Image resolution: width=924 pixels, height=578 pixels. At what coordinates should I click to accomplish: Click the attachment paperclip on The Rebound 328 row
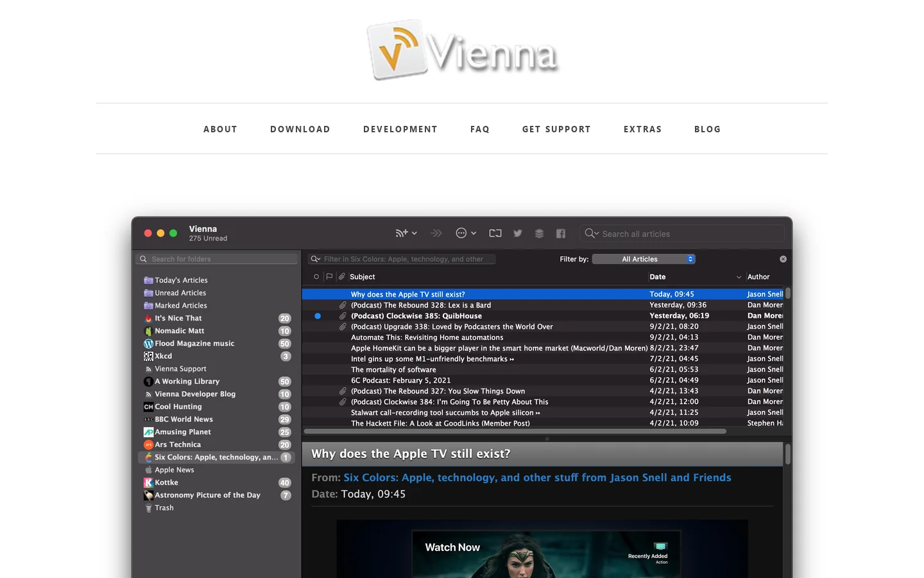(343, 305)
